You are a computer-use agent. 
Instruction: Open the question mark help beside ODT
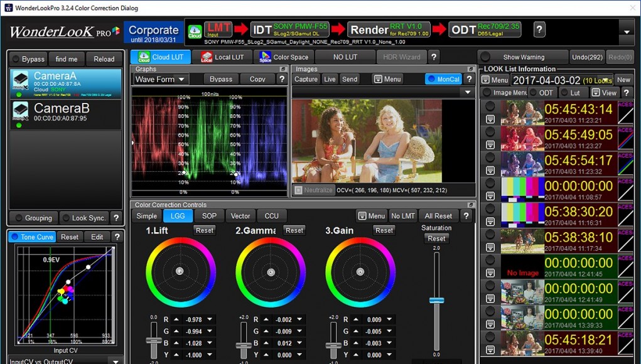pyautogui.click(x=539, y=29)
